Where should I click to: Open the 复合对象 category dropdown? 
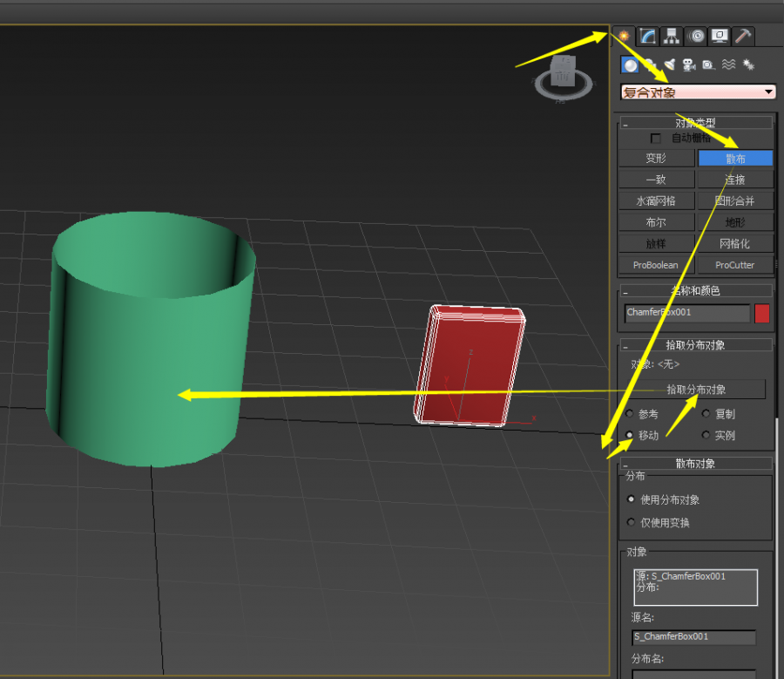point(698,92)
